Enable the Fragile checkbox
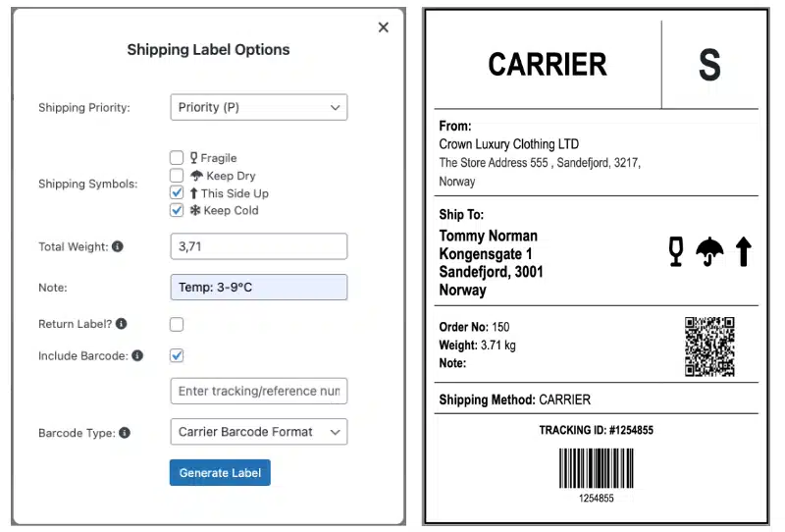Viewport: 785px width, 532px height. (x=177, y=158)
